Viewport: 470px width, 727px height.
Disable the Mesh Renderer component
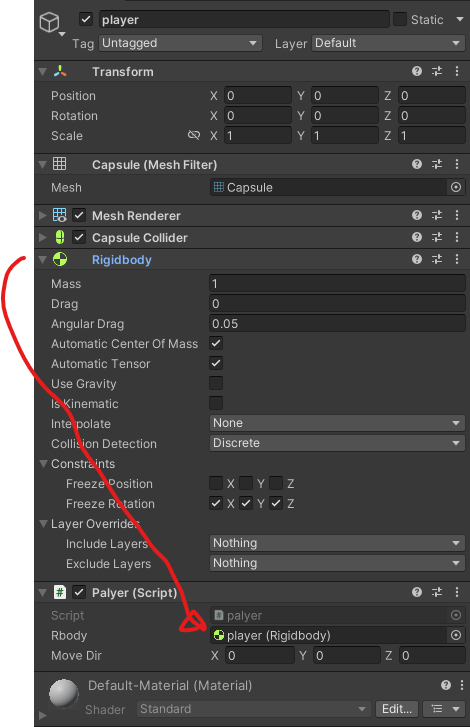coord(79,215)
